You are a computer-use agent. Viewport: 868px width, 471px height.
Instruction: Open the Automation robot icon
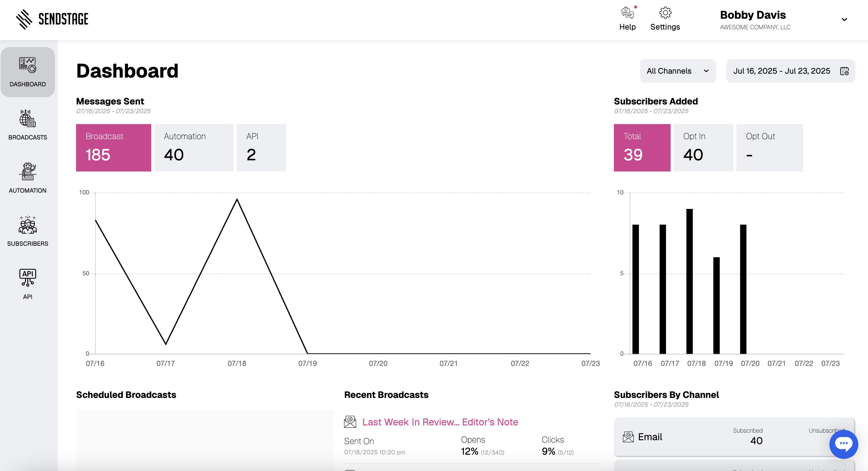point(28,172)
